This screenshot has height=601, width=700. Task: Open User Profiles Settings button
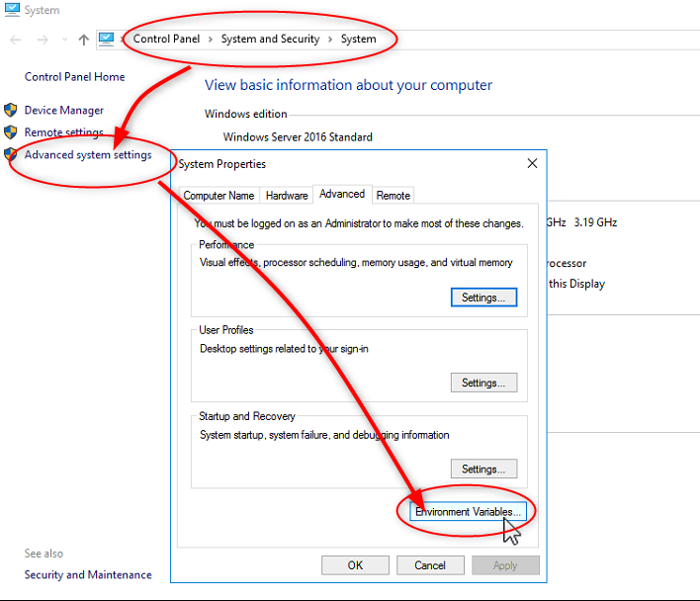pyautogui.click(x=483, y=383)
